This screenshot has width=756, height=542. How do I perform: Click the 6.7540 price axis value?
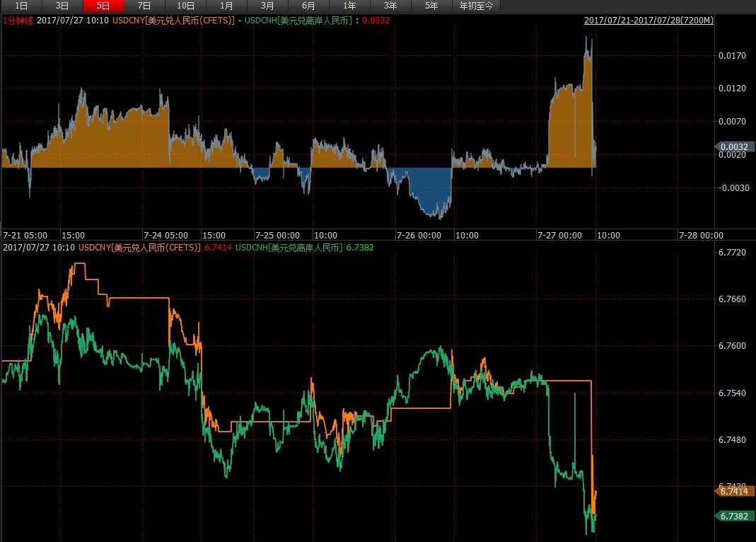[732, 393]
